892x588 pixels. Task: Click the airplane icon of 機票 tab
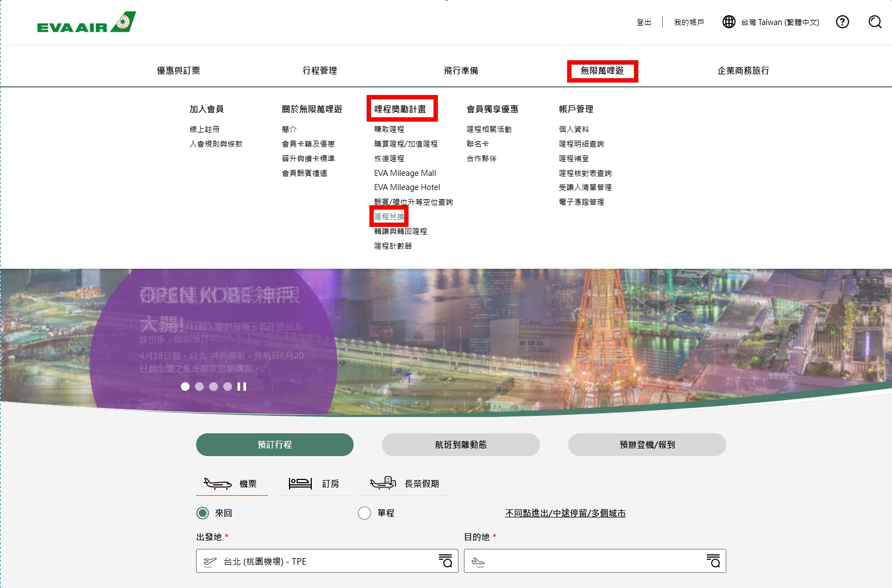217,483
